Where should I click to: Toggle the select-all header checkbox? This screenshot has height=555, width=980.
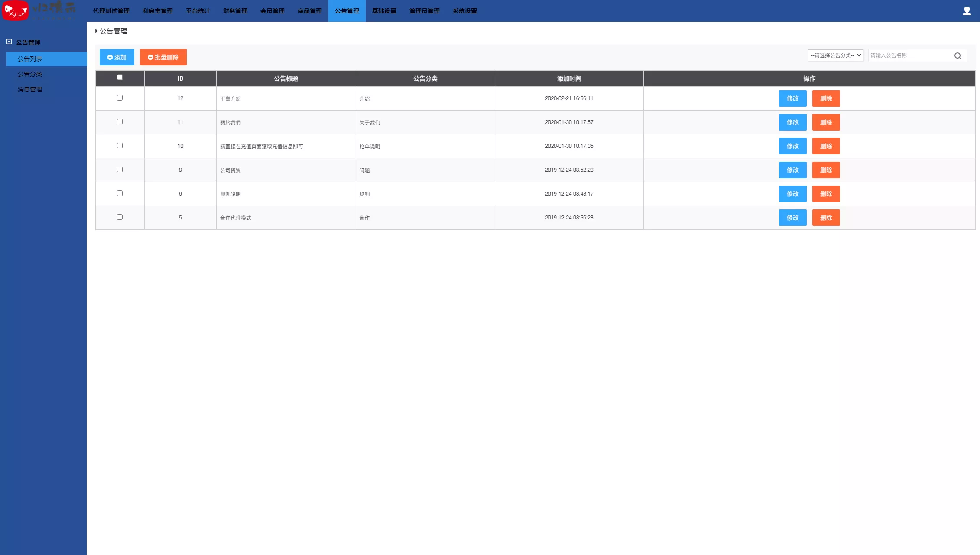pos(120,77)
